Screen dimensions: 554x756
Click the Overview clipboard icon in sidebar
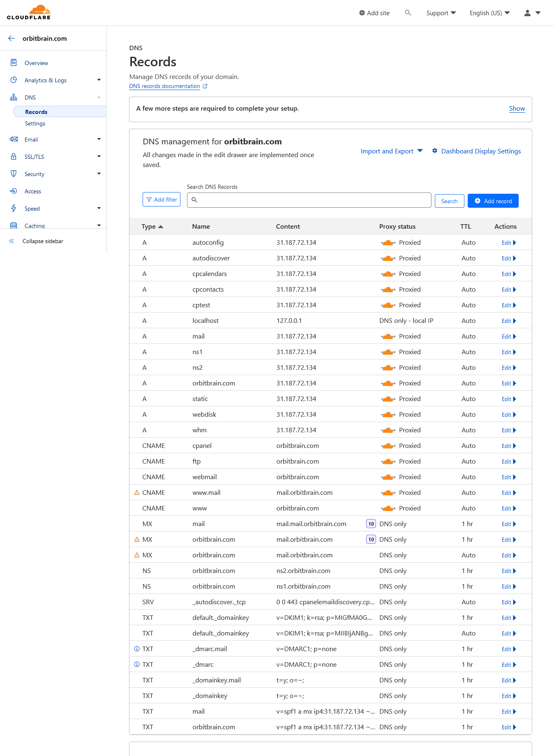coord(14,63)
